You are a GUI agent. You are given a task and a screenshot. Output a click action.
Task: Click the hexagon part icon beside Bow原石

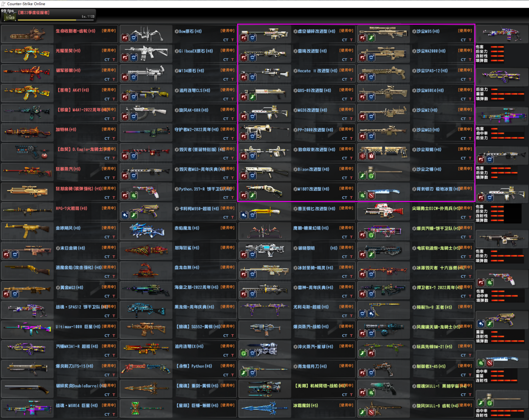tap(176, 31)
